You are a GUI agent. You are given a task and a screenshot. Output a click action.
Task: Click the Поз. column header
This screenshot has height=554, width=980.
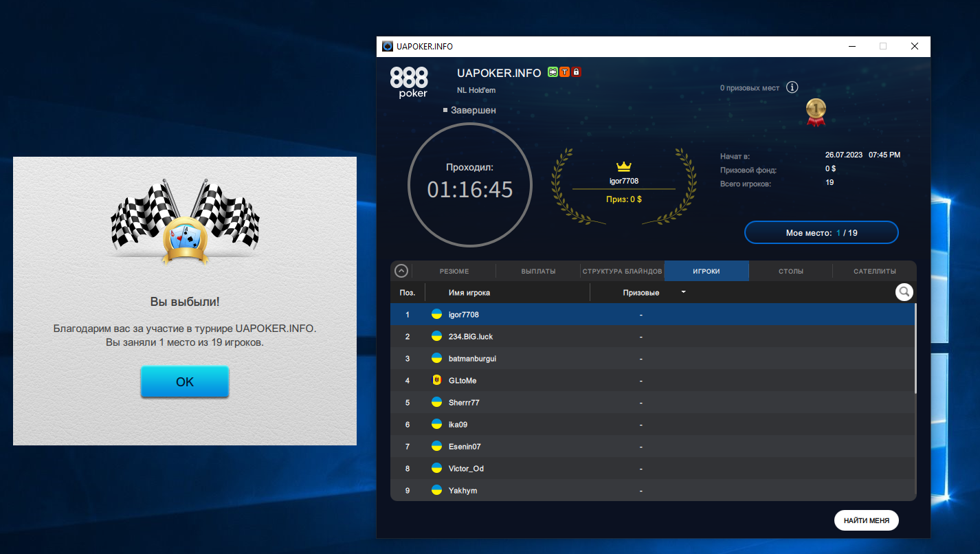pyautogui.click(x=408, y=292)
